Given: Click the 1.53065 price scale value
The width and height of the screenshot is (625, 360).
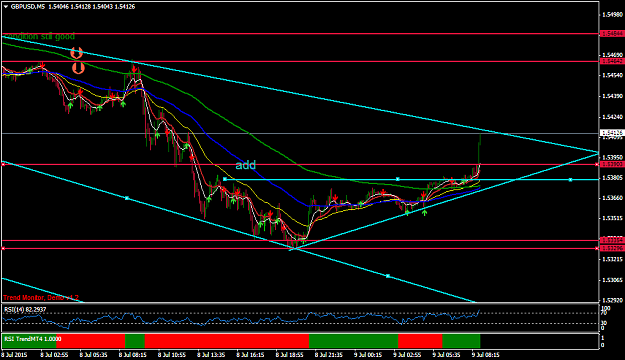Looking at the screenshot, I should pos(613,280).
